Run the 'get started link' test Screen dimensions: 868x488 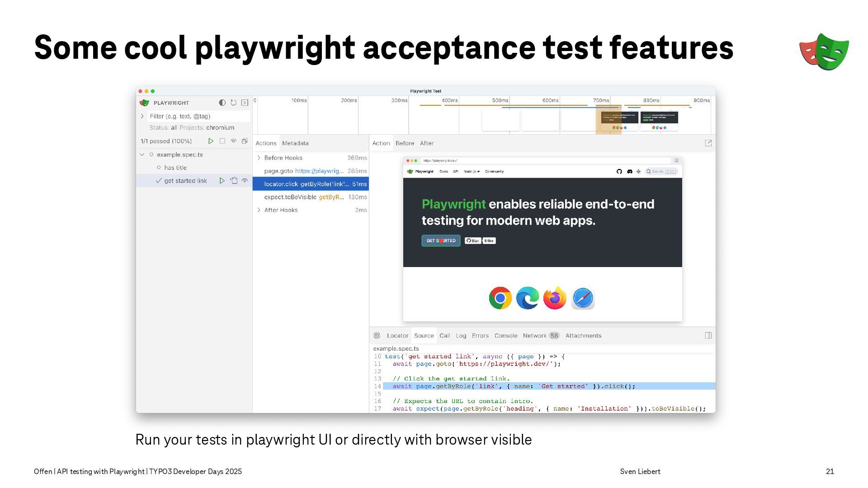(x=222, y=181)
